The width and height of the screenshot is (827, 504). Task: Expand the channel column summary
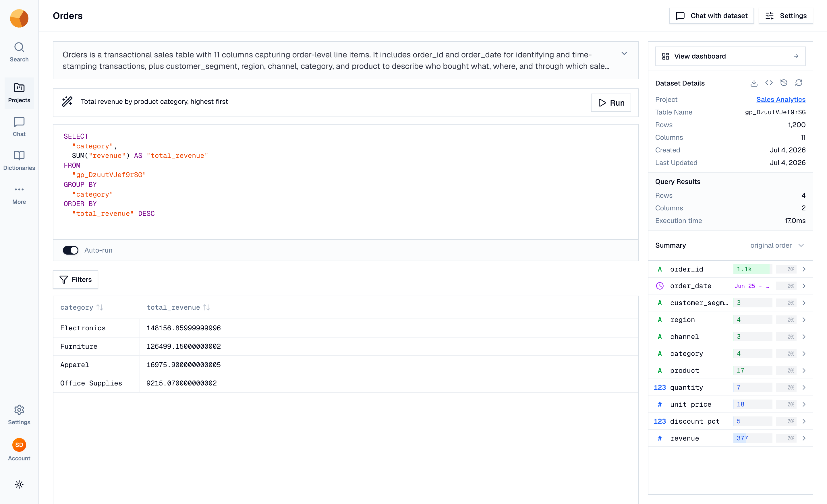pos(804,337)
